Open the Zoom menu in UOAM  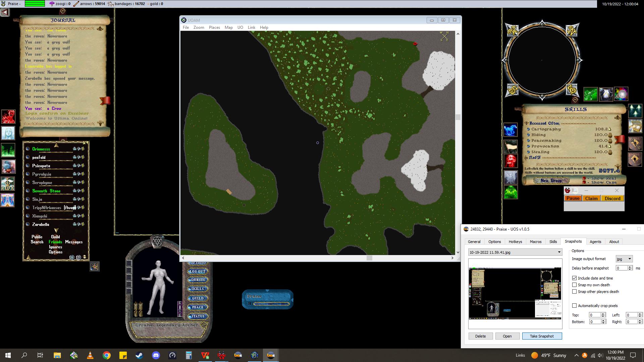tap(199, 27)
